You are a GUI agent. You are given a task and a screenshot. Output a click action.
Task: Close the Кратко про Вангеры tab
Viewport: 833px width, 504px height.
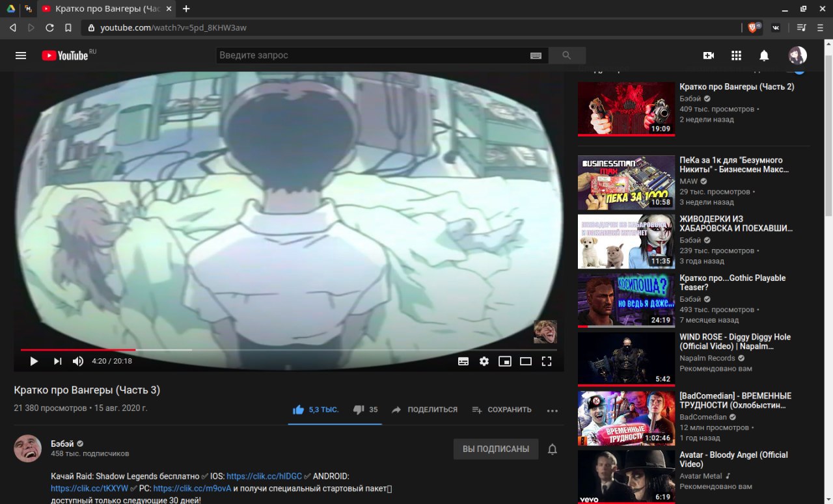168,8
